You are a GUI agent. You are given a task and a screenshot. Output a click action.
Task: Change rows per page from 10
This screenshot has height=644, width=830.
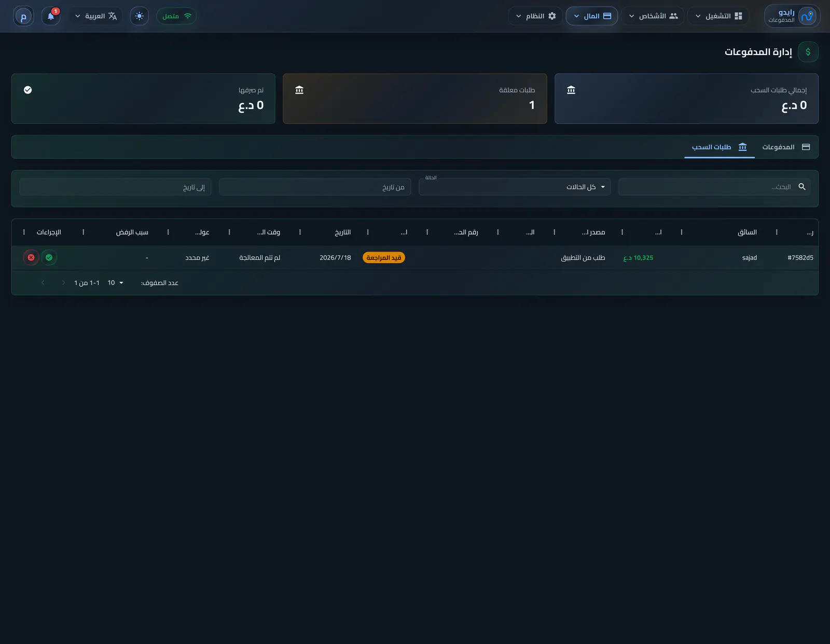pyautogui.click(x=116, y=283)
